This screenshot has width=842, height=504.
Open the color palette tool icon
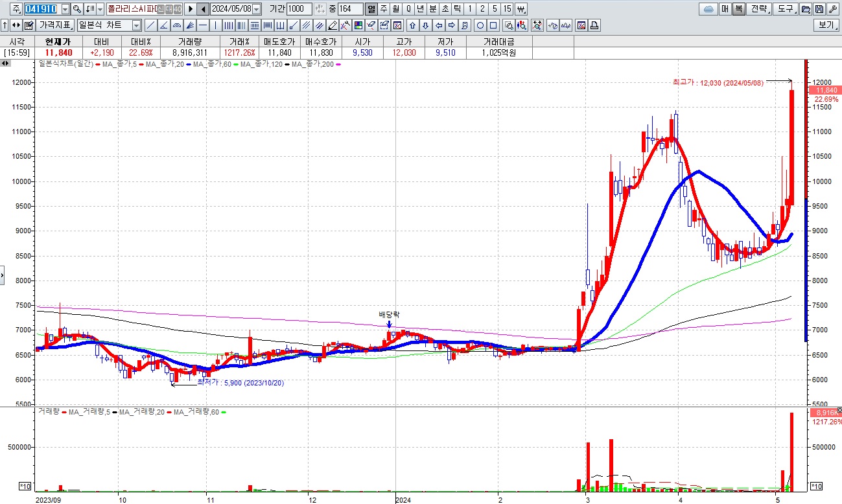(x=358, y=25)
